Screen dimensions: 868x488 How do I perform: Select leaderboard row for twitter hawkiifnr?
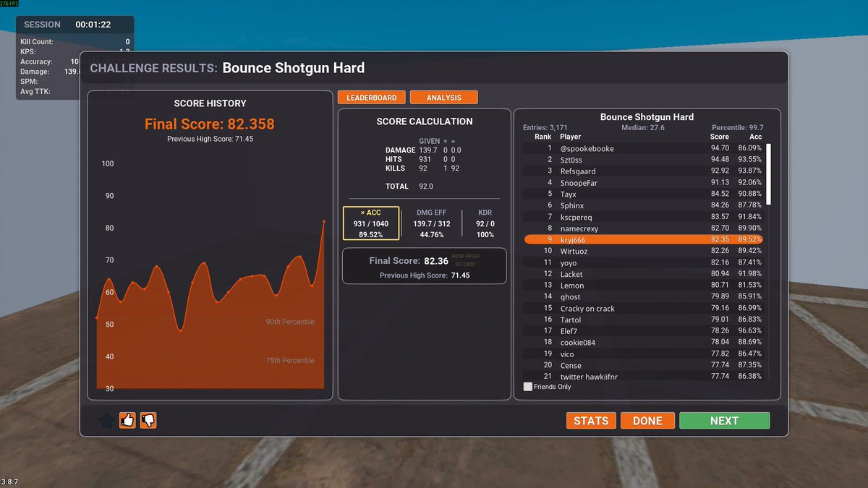pos(644,376)
